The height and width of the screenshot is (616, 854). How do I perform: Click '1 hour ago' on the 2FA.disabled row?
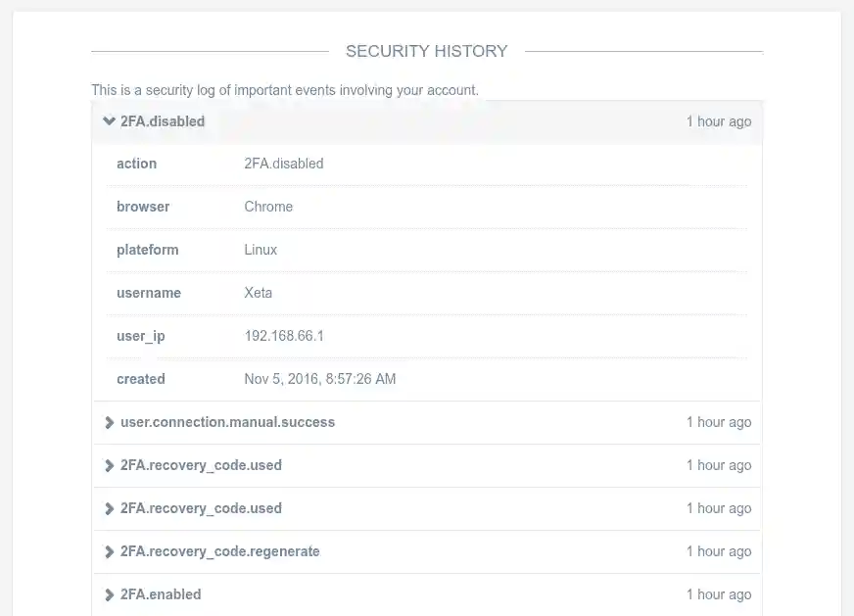[x=719, y=121]
